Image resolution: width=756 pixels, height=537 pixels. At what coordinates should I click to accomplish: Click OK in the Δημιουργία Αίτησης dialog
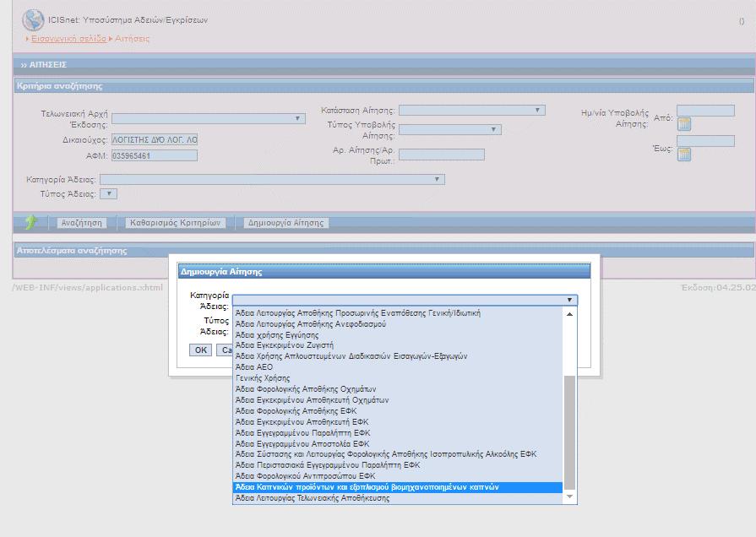pos(200,350)
